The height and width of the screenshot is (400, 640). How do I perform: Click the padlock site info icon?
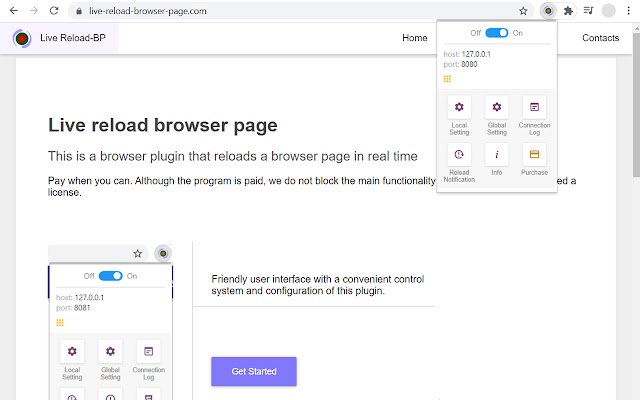[79, 11]
